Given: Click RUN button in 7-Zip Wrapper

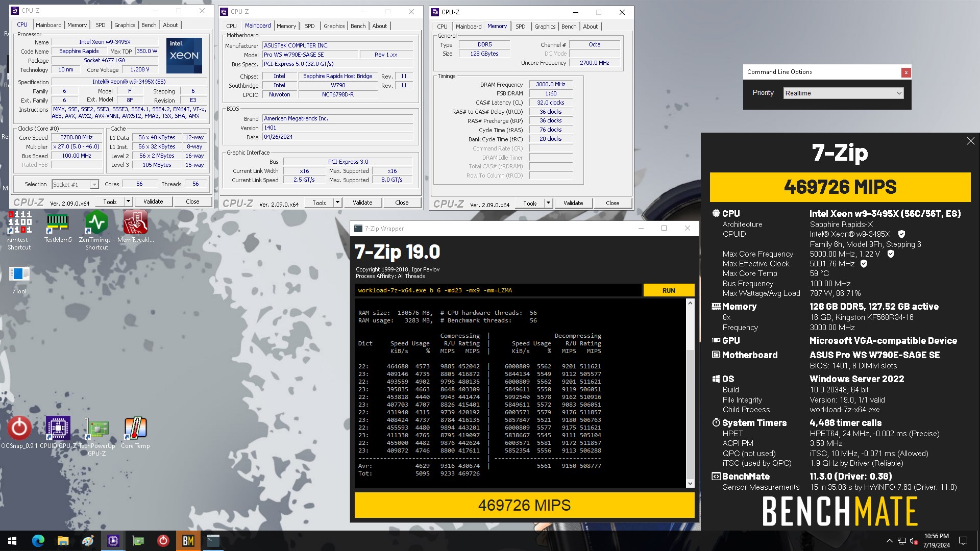Looking at the screenshot, I should click(669, 290).
